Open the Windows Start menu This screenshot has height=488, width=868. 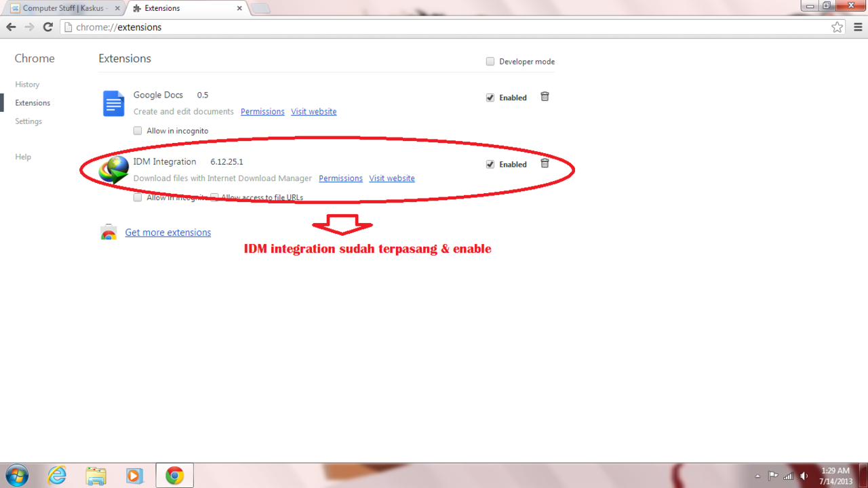[16, 476]
